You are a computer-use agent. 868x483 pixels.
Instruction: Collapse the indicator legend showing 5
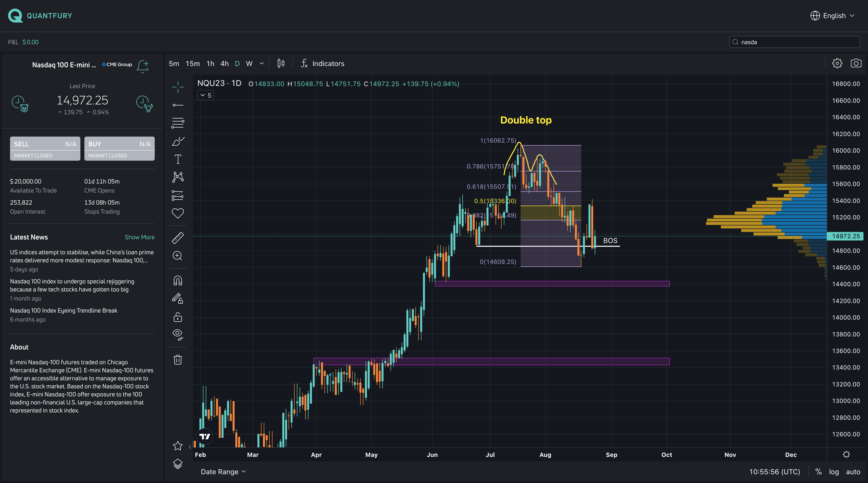pyautogui.click(x=205, y=95)
